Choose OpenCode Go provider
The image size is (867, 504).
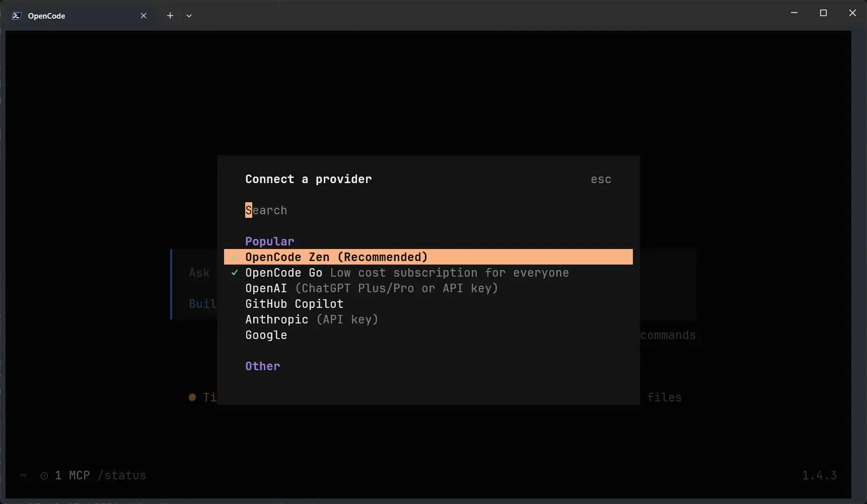428,273
